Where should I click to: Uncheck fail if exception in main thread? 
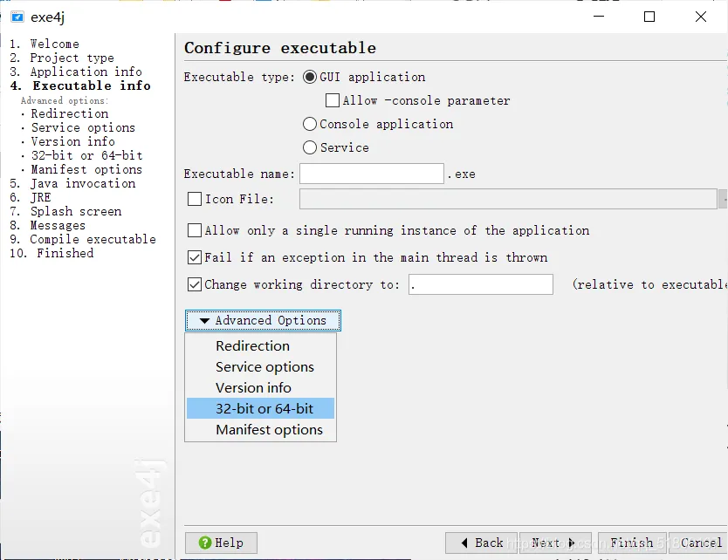195,258
